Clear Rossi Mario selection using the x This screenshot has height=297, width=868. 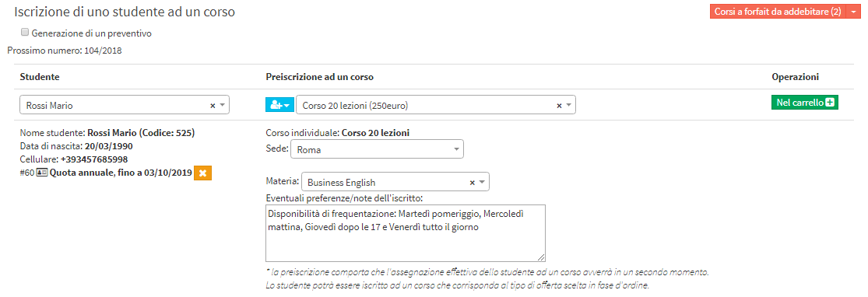[x=213, y=106]
